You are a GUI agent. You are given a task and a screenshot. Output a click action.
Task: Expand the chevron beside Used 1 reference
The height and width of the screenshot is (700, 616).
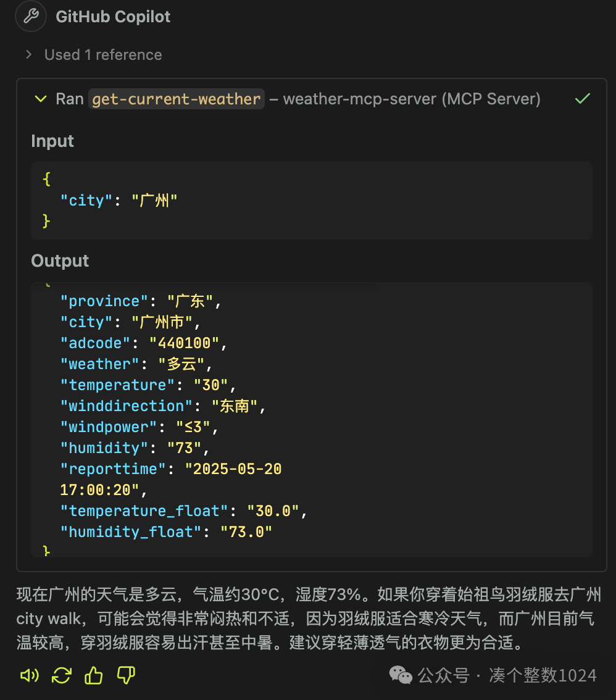(28, 55)
